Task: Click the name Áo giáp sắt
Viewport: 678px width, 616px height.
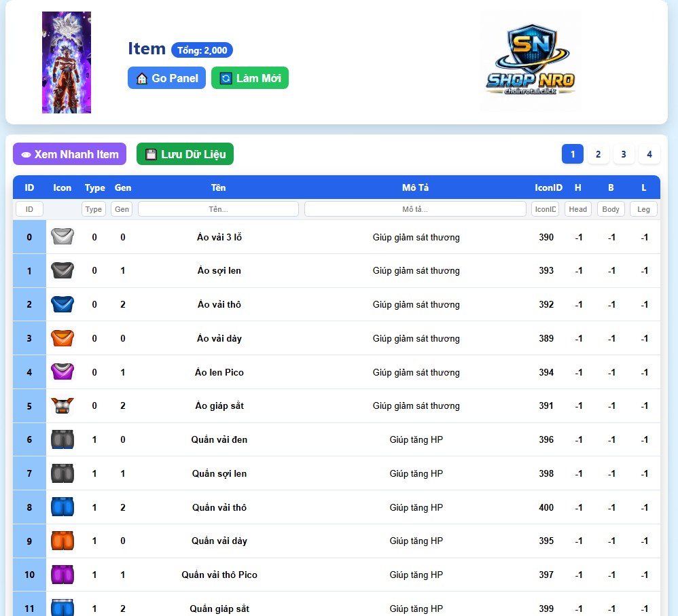Action: [x=219, y=405]
